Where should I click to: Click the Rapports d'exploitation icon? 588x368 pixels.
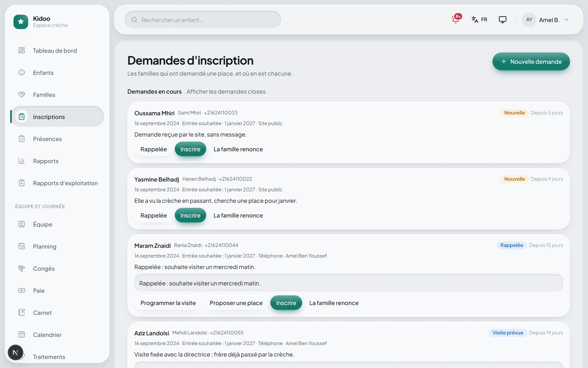click(x=22, y=183)
